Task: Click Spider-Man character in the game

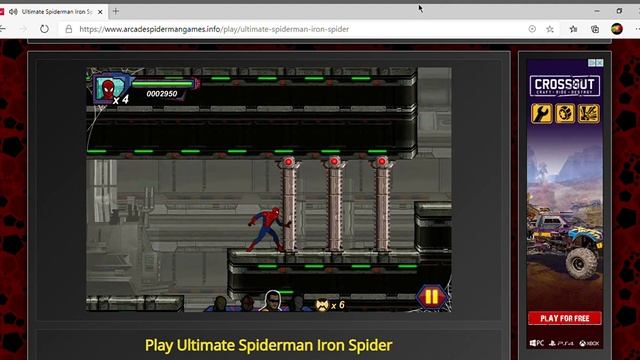Action: tap(268, 229)
